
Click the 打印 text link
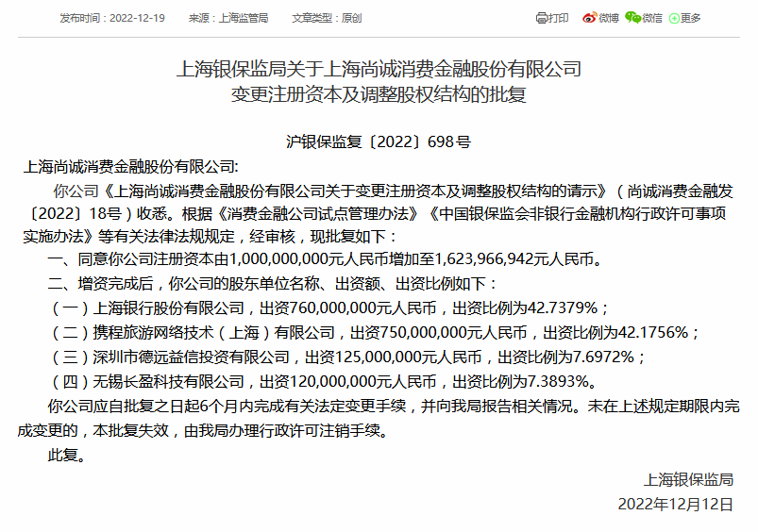[559, 18]
